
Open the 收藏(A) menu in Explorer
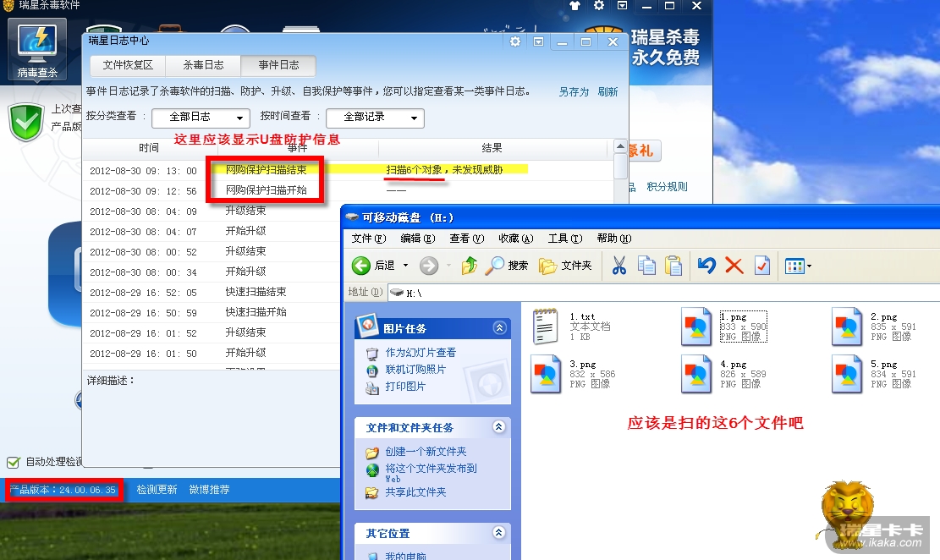coord(516,238)
